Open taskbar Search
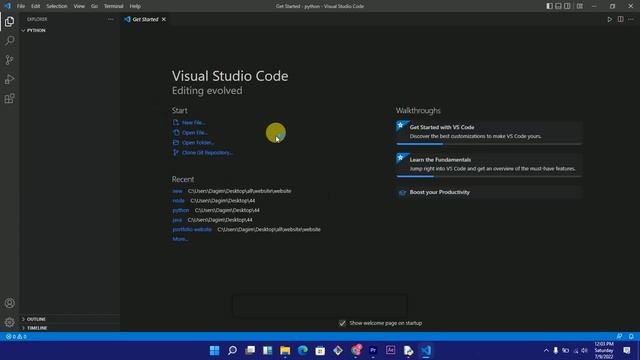This screenshot has width=640, height=360. 232,351
